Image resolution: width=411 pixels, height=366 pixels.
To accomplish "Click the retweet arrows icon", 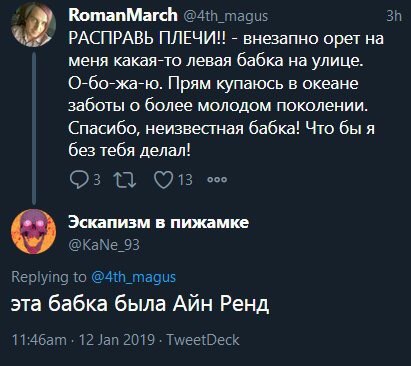I will 125,180.
